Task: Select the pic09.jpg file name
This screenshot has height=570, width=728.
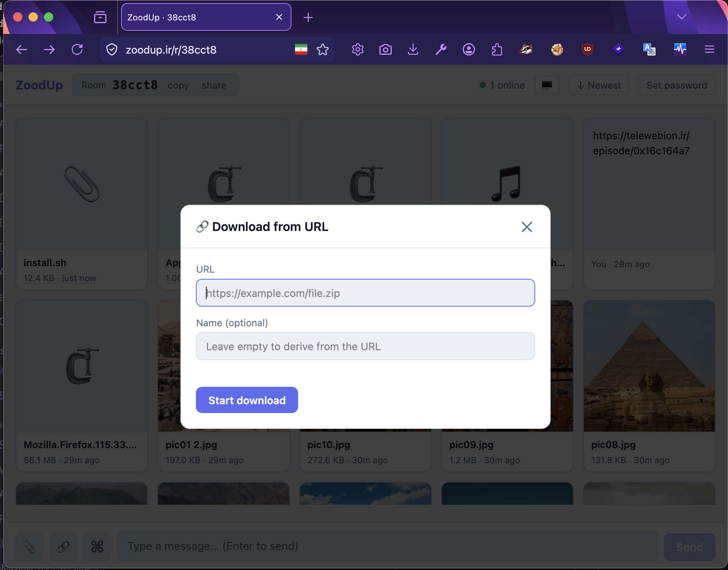Action: tap(471, 445)
